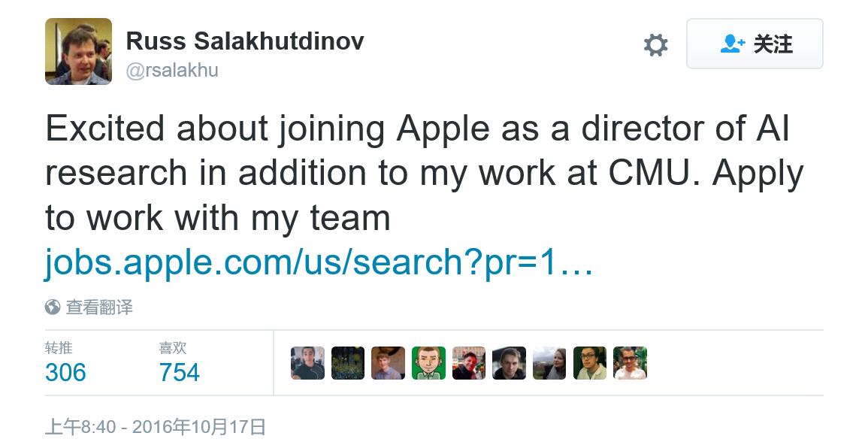
Task: Open the @rsalakhu handle link
Action: pyautogui.click(x=172, y=70)
